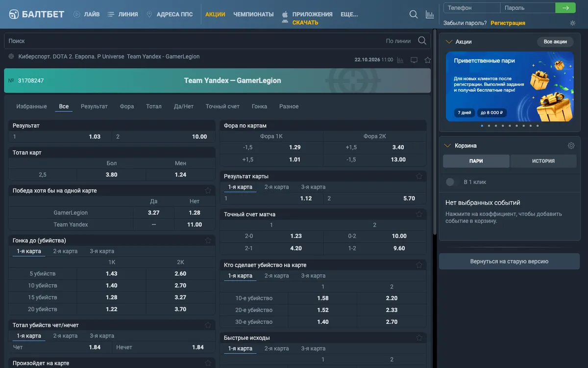Favorite the 'Гонка до (убийства)' market star
This screenshot has height=368, width=588.
coord(208,240)
